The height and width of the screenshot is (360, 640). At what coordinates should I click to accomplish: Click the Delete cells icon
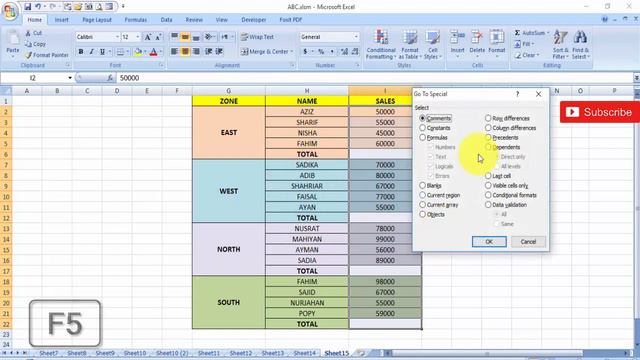click(477, 38)
